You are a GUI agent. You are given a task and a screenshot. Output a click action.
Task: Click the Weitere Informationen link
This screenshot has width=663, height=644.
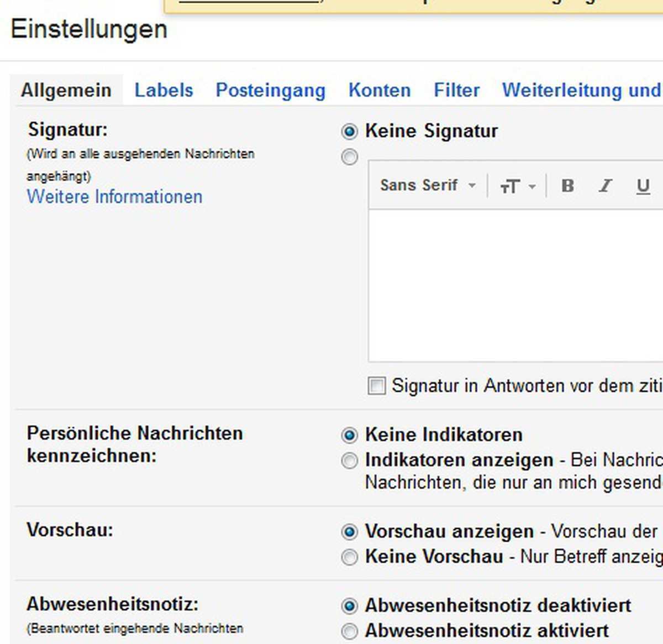tap(114, 197)
